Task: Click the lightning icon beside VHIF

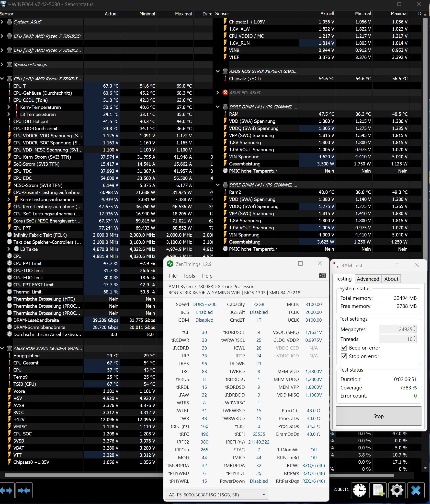Action: click(225, 57)
